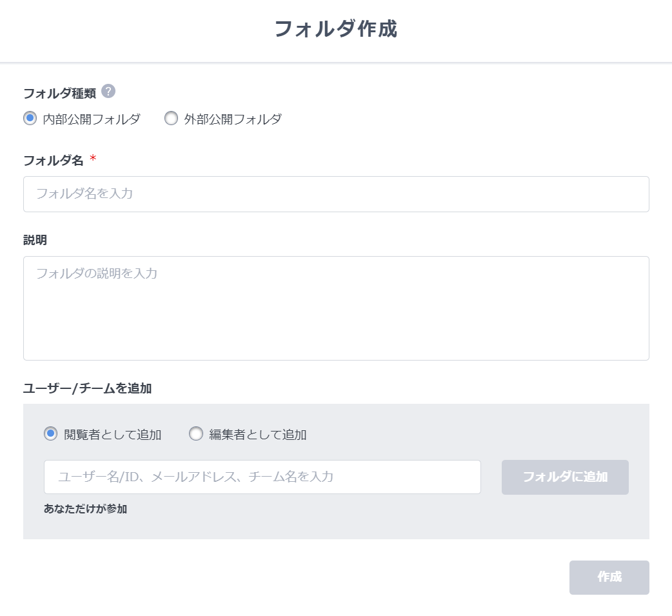Open the folder type help tooltip icon

pyautogui.click(x=107, y=92)
